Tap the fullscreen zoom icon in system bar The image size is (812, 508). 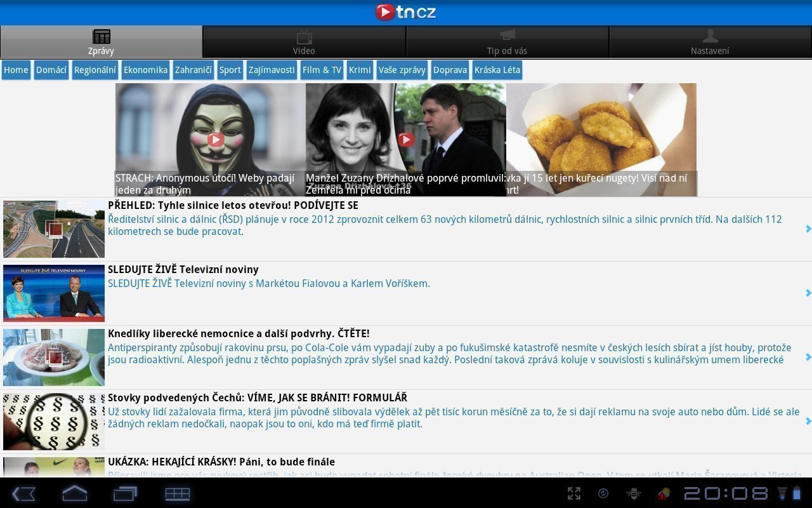574,493
